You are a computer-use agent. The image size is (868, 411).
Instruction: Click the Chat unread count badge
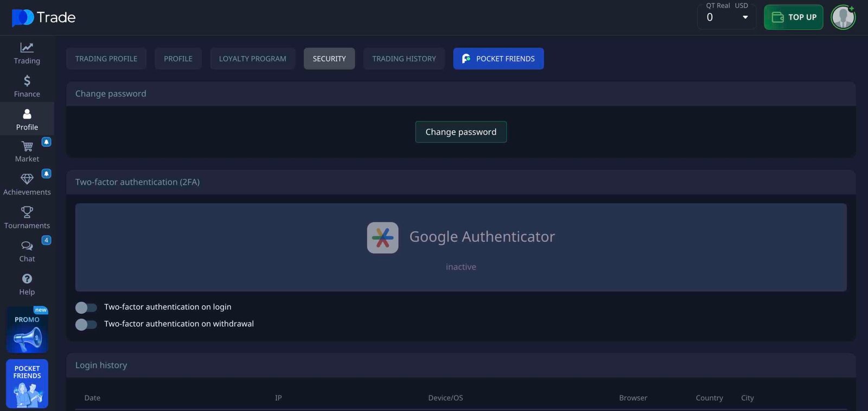pyautogui.click(x=47, y=240)
